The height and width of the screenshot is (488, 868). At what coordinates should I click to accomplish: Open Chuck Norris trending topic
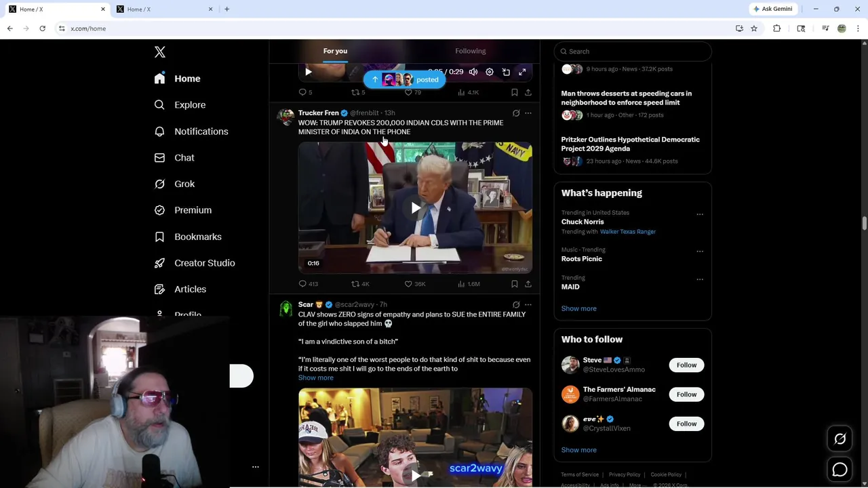(582, 222)
